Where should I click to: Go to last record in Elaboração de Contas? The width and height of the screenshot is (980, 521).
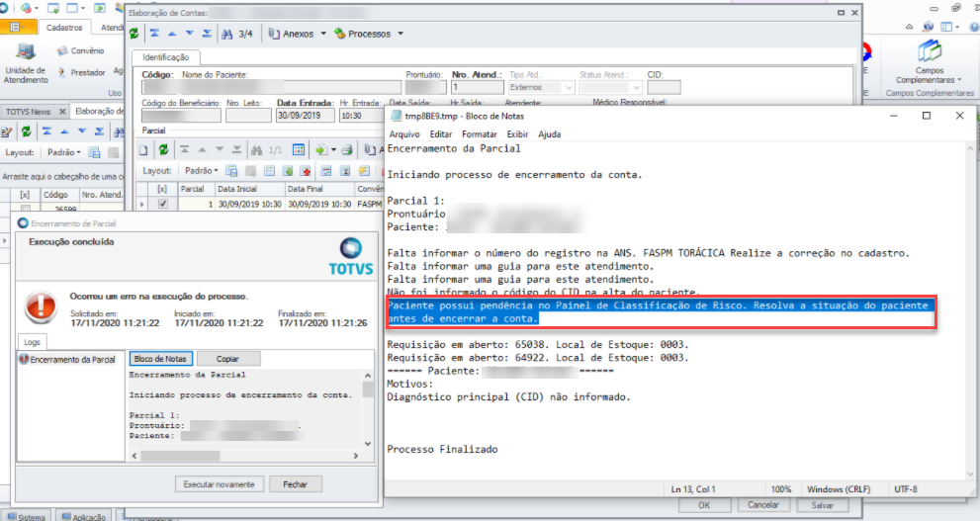[207, 34]
